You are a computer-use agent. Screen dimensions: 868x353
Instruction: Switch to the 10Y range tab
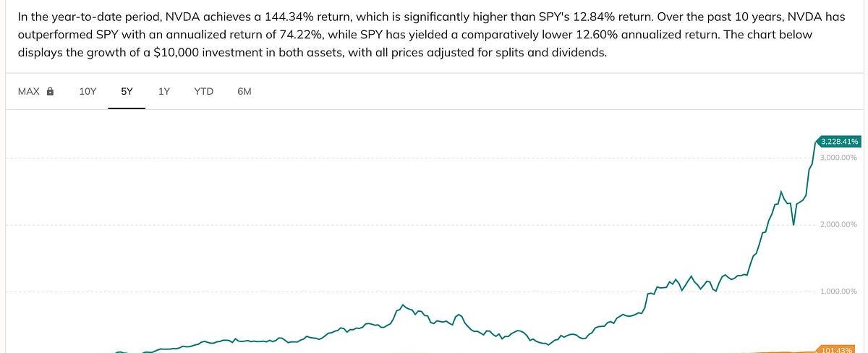tap(88, 92)
